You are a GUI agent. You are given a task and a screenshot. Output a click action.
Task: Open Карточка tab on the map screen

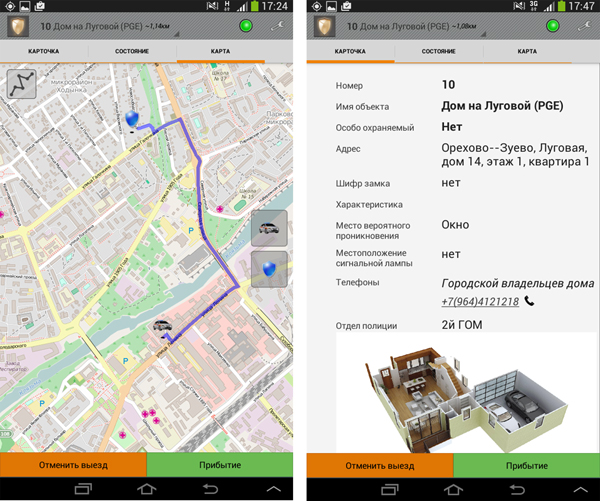coord(44,50)
